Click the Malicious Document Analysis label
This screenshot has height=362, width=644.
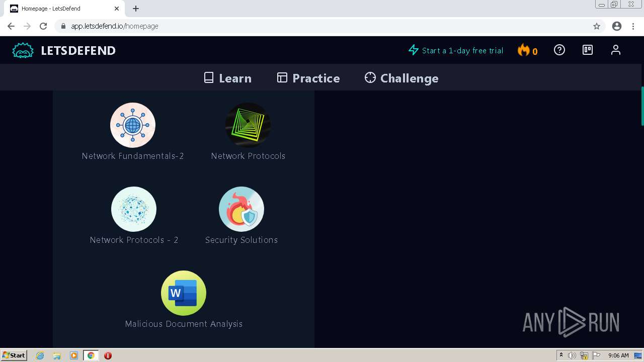(x=184, y=324)
